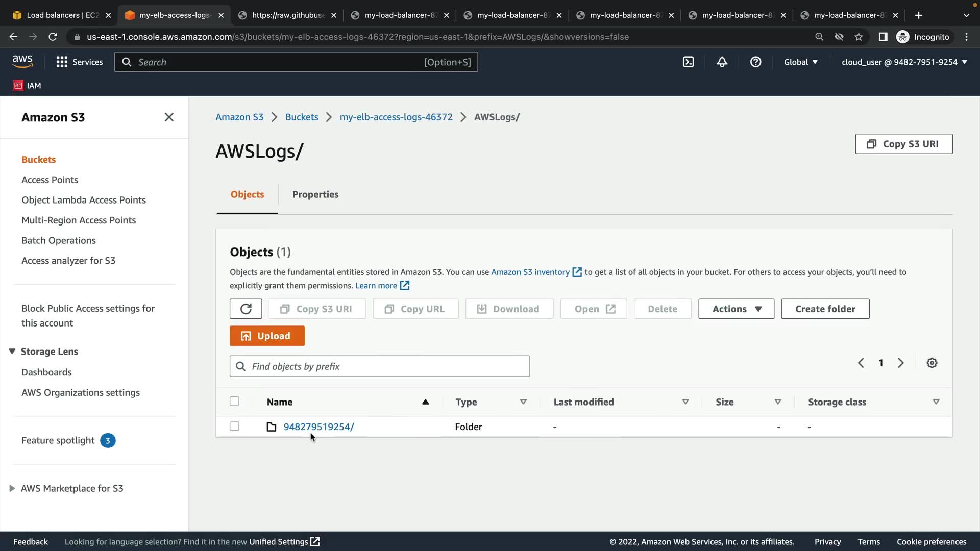980x551 pixels.
Task: Click the orange Upload button
Action: click(x=267, y=336)
